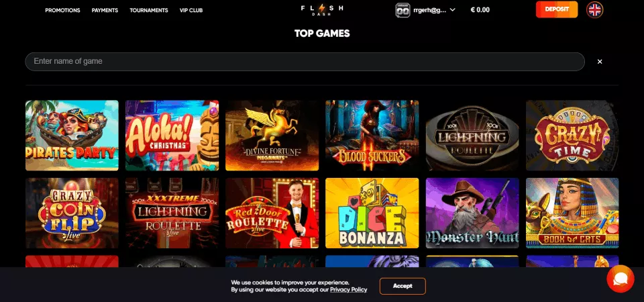This screenshot has width=644, height=302.
Task: Open the VIP Club section
Action: (191, 10)
